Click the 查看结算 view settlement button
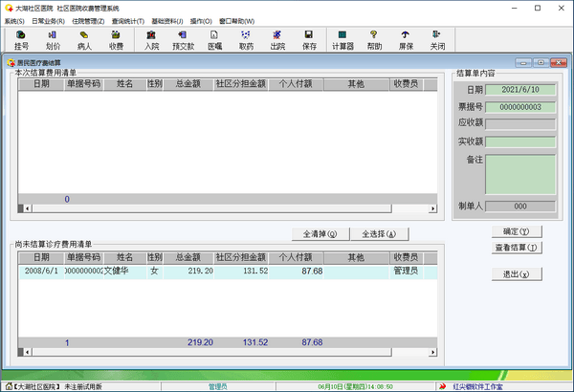The height and width of the screenshot is (392, 574). (517, 248)
